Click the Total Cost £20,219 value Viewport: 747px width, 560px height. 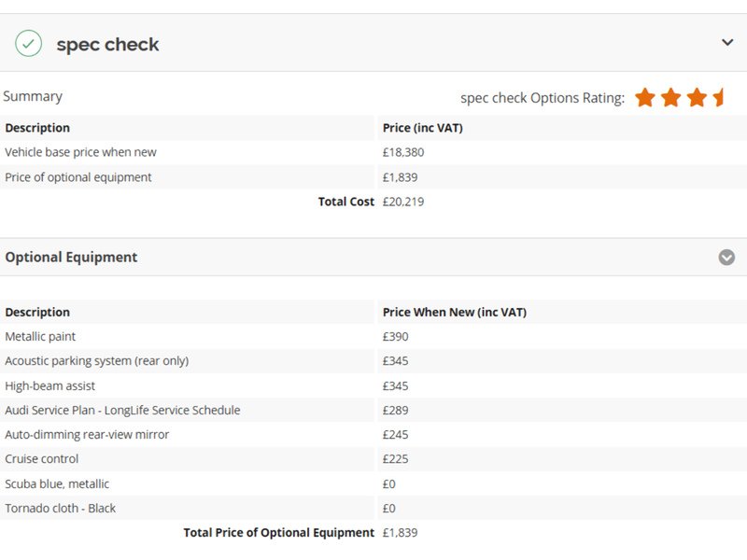403,202
